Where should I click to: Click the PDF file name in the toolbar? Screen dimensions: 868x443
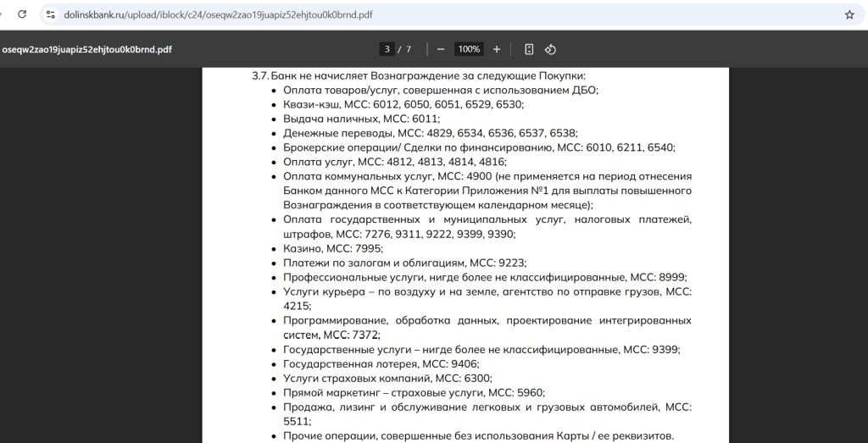(87, 49)
